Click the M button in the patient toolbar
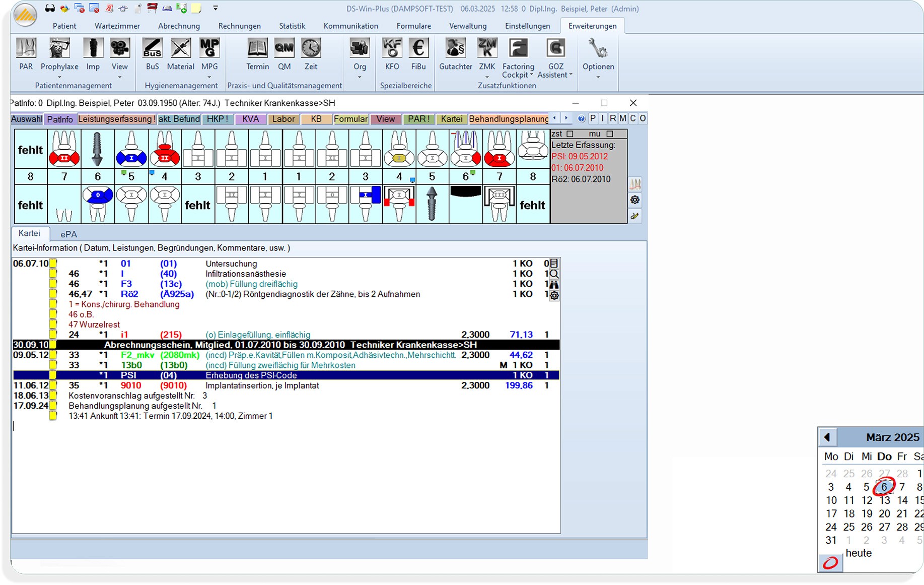Viewport: 924px width, 585px height. click(623, 118)
